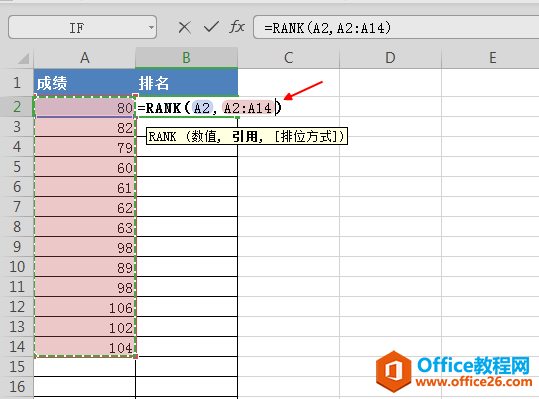Select column A header

(85, 58)
